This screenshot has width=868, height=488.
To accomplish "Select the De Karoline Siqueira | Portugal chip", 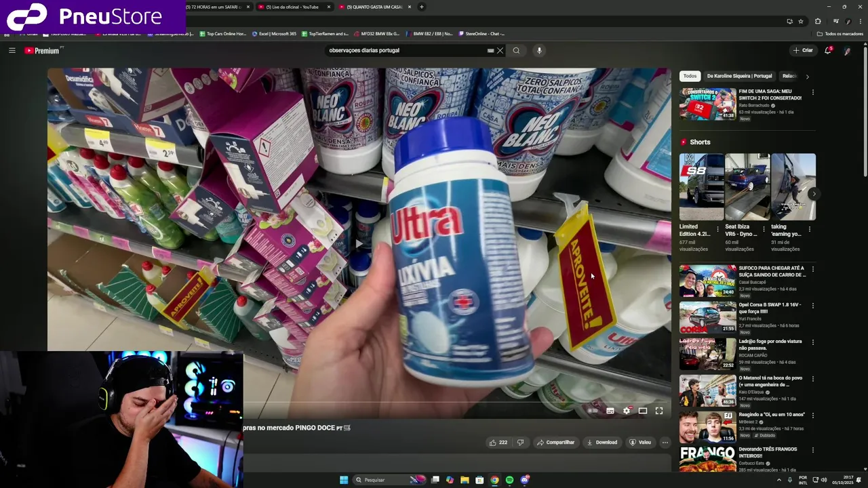I will pyautogui.click(x=739, y=76).
